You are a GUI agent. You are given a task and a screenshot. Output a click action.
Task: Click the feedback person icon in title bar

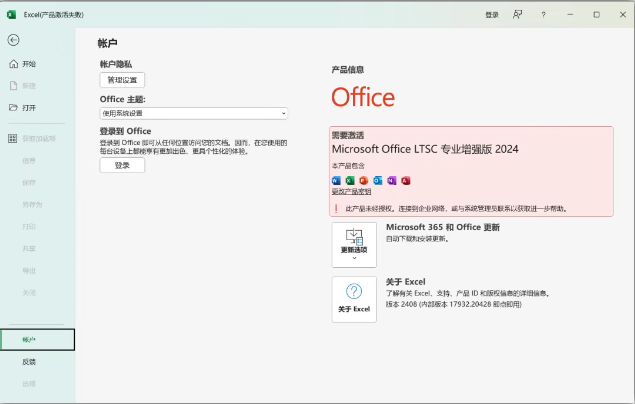tap(517, 15)
